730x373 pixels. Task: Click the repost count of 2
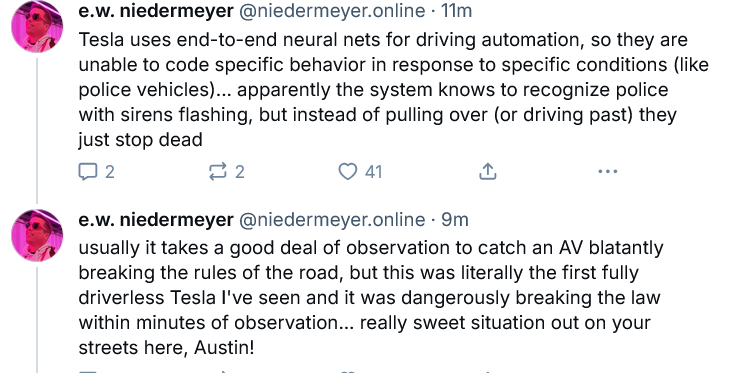pos(239,172)
